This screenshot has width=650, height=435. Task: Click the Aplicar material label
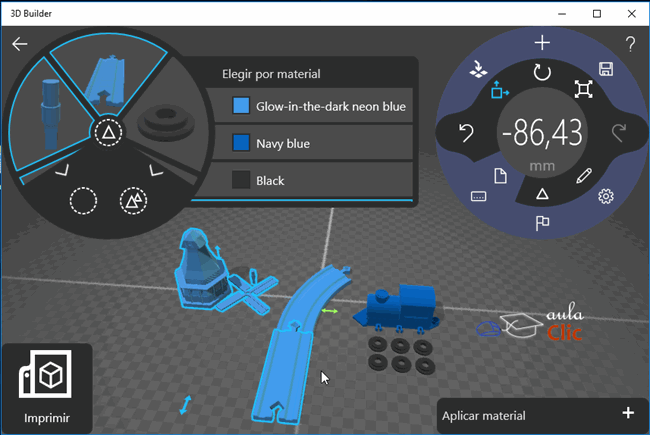point(483,416)
